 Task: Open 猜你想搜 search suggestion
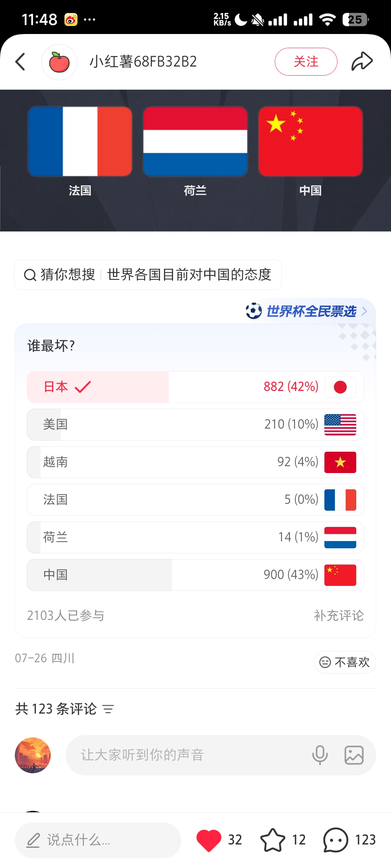tap(148, 275)
